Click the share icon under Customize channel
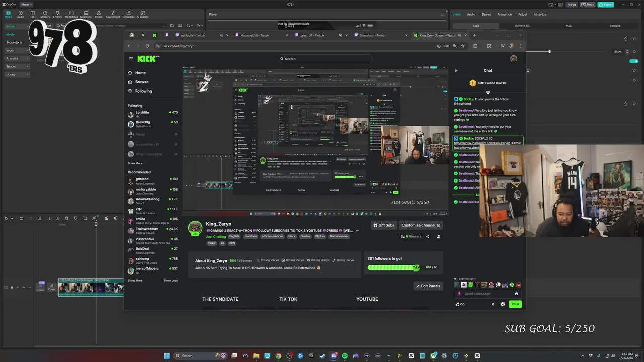The image size is (644, 362). pos(428,236)
